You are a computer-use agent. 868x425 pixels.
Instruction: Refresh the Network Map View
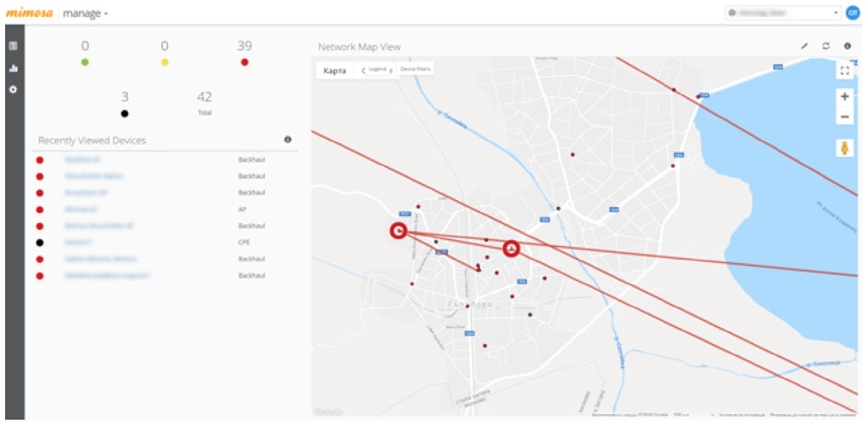825,46
